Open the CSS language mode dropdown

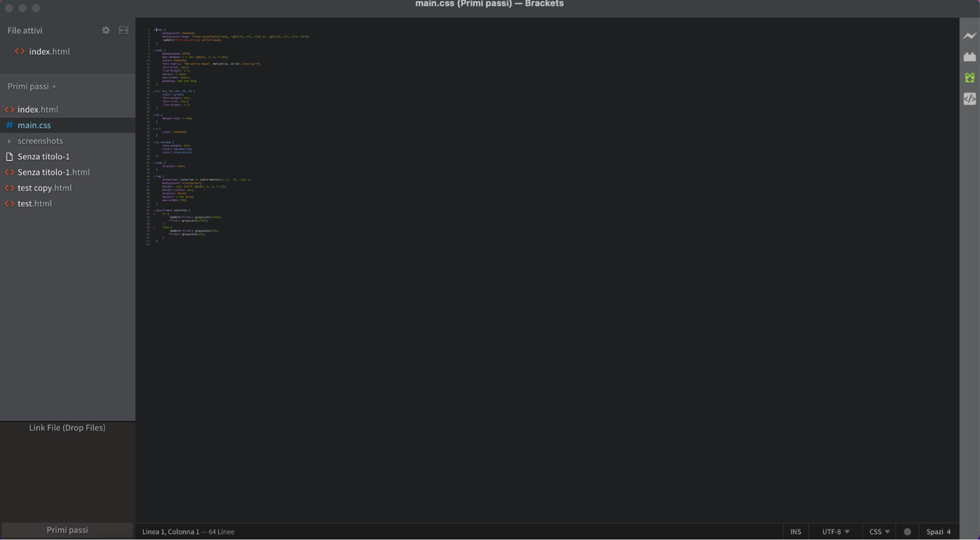pos(879,532)
